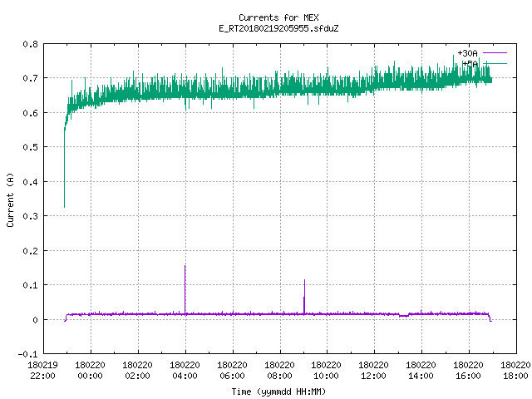Click the 0.2 y-axis tick label
The height and width of the screenshot is (399, 532).
tap(31, 251)
